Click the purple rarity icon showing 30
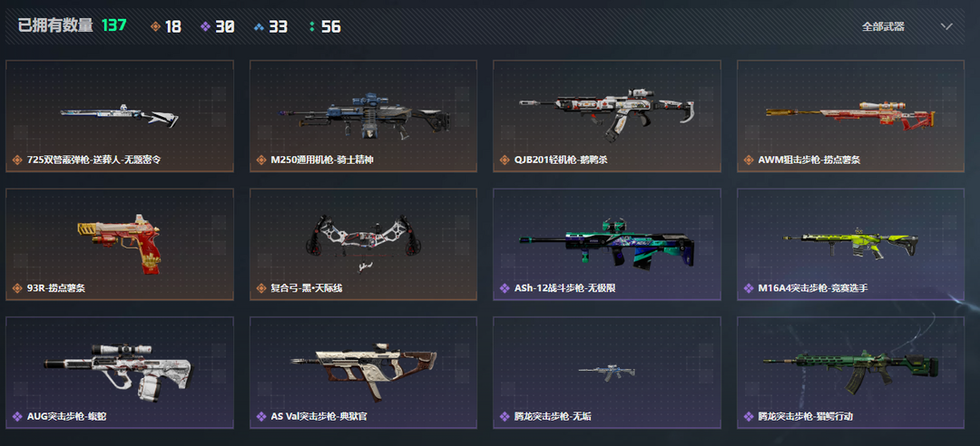This screenshot has height=446, width=980. point(206,27)
